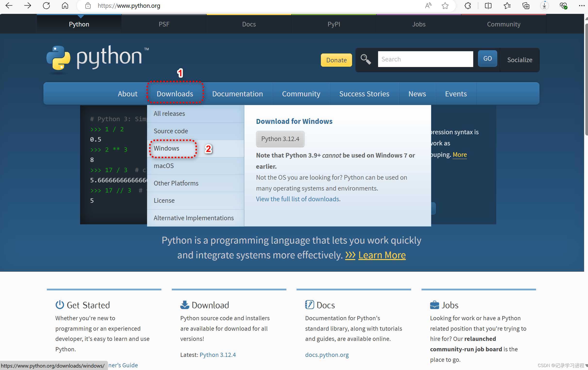
Task: Open the Downloads menu
Action: [x=175, y=94]
